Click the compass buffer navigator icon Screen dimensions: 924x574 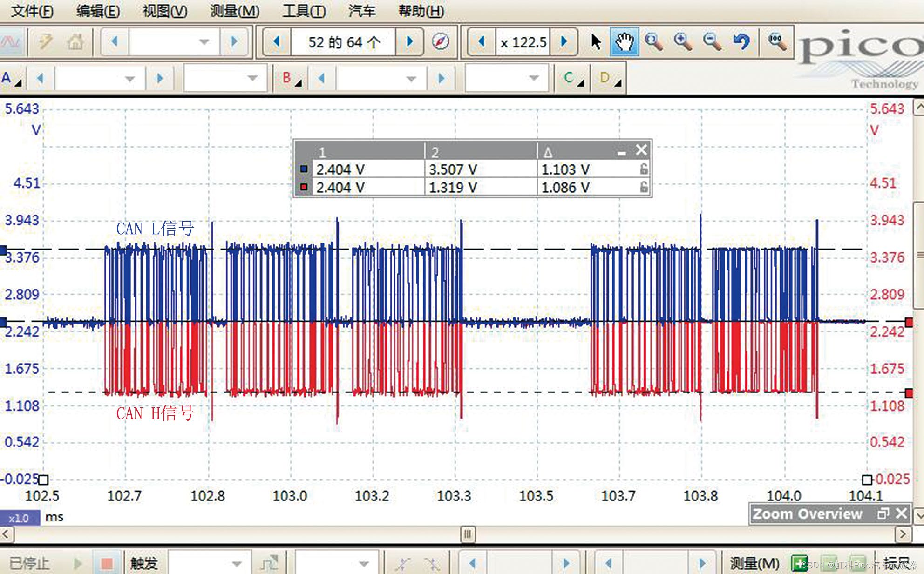coord(440,42)
